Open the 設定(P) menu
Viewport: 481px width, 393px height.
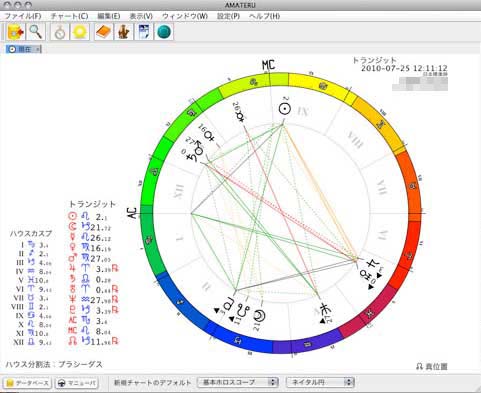point(228,16)
